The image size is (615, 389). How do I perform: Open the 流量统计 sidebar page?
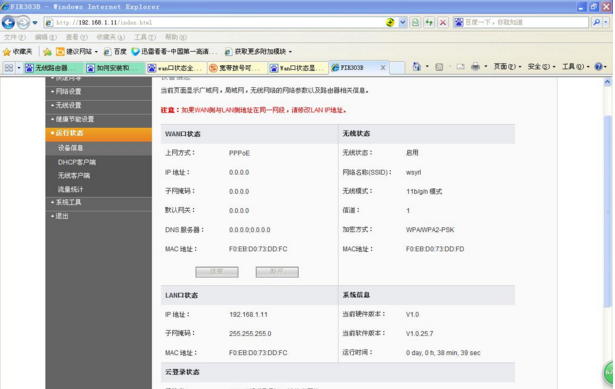pos(70,189)
